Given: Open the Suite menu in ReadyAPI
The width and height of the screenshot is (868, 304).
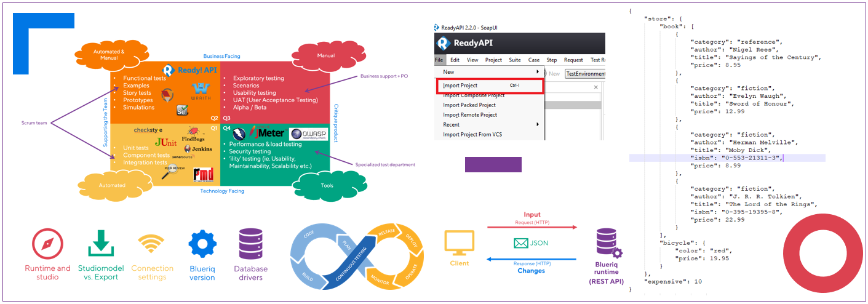Looking at the screenshot, I should tap(515, 60).
